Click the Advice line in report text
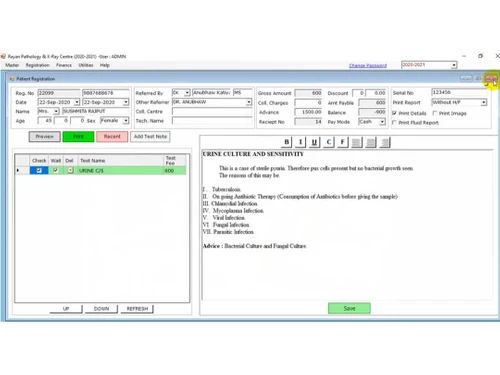500x375 pixels. (x=255, y=246)
